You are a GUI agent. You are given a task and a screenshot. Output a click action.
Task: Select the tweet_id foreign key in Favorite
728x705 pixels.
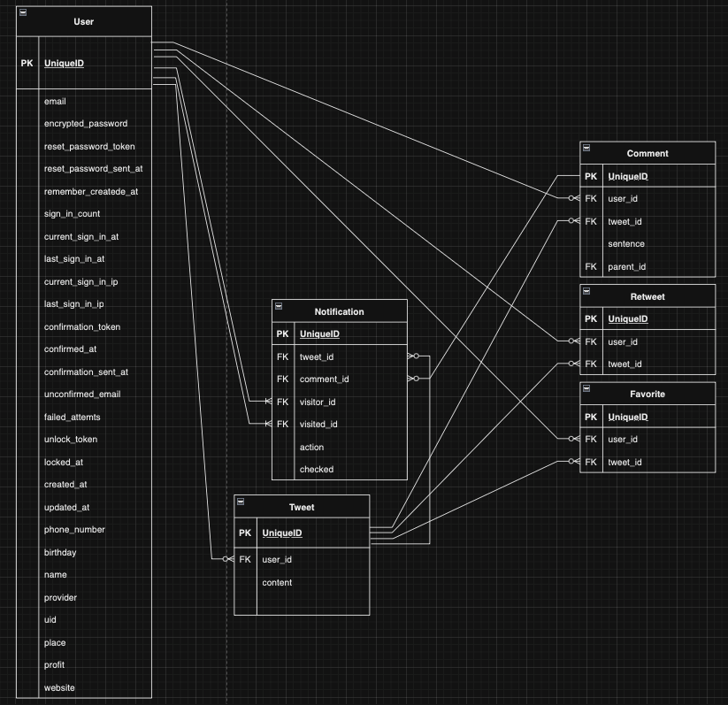625,461
